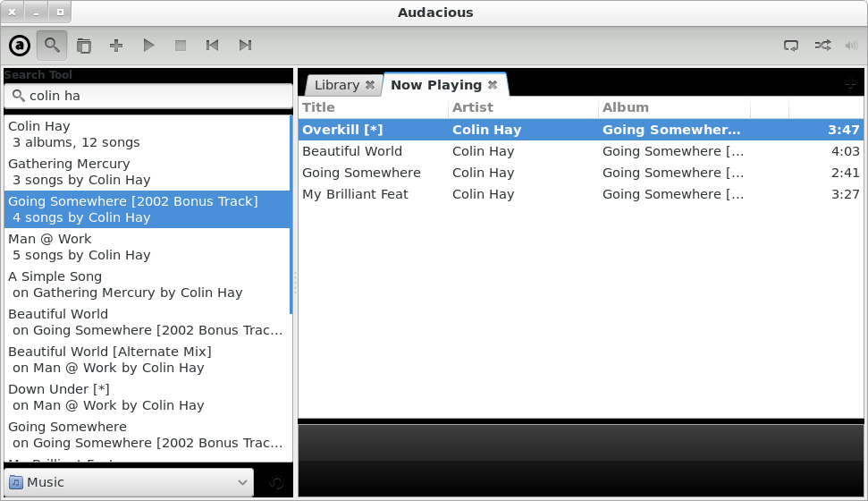Screen dimensions: 868x501
Task: Toggle shuffle mode
Action: (822, 46)
